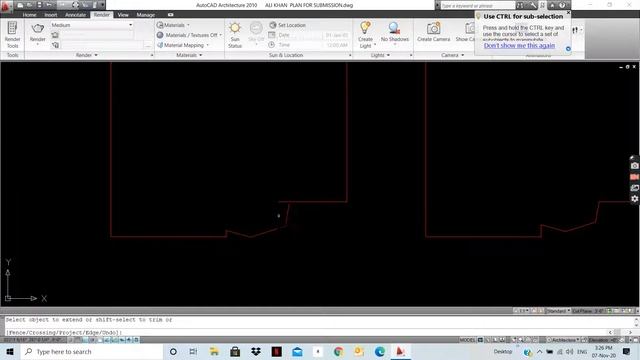Open the Materials / Textures Off dropdown

[x=220, y=35]
